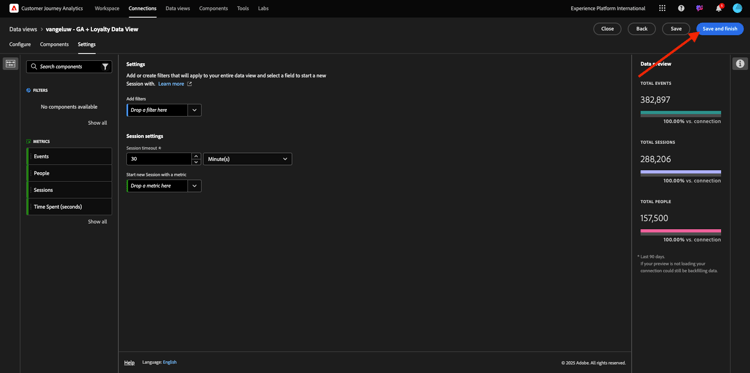
Task: Switch to Components tab under data view
Action: click(x=54, y=44)
